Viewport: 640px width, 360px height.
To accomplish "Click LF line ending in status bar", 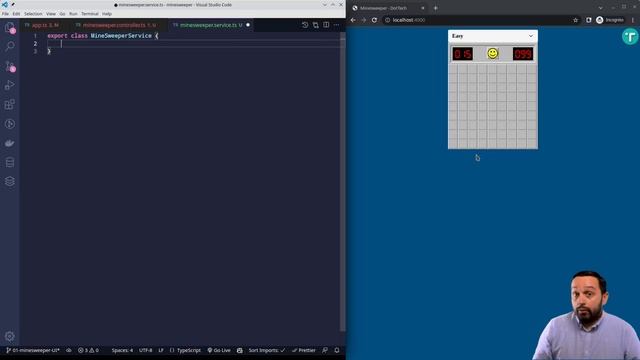I will pyautogui.click(x=161, y=350).
